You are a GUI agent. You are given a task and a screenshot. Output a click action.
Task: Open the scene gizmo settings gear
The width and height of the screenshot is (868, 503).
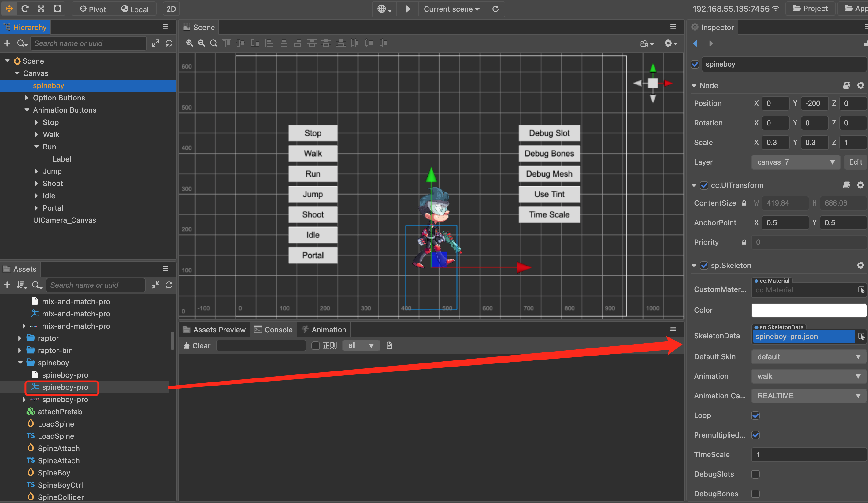[x=670, y=43]
